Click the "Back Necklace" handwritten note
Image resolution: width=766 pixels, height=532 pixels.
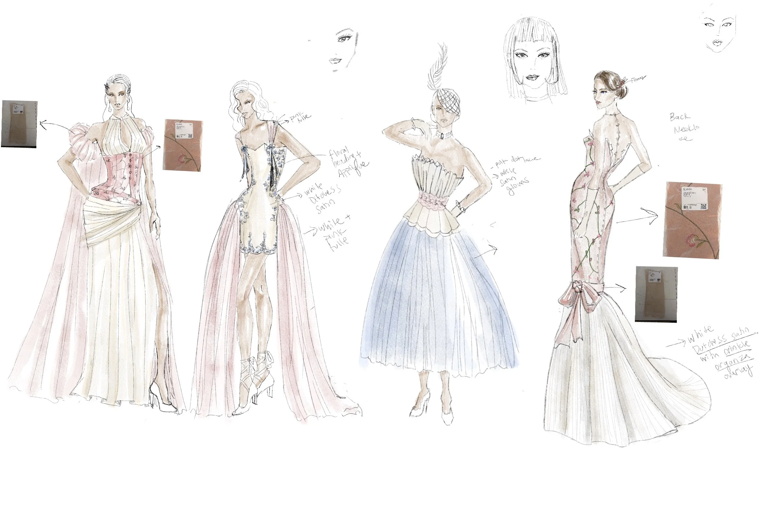[x=684, y=127]
